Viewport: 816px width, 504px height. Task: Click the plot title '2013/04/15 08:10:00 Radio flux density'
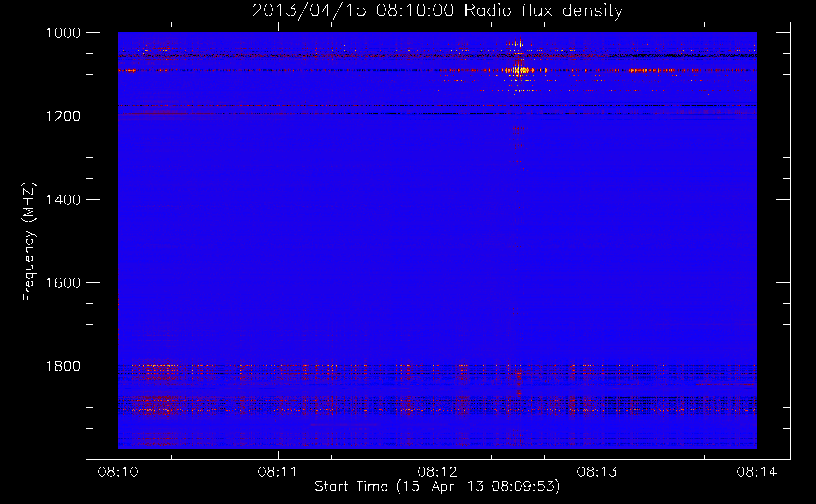(437, 10)
